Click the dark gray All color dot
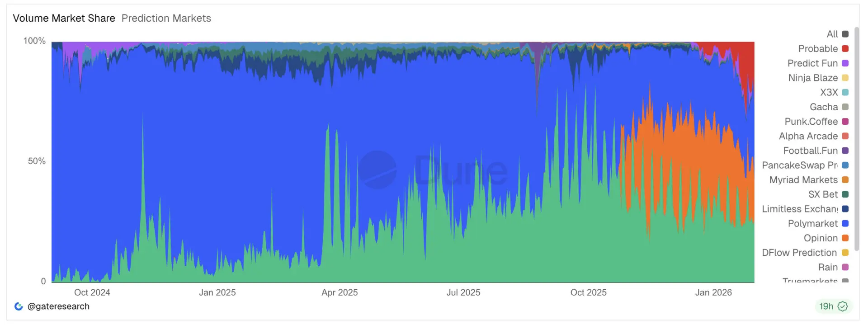The image size is (868, 325). (x=845, y=34)
